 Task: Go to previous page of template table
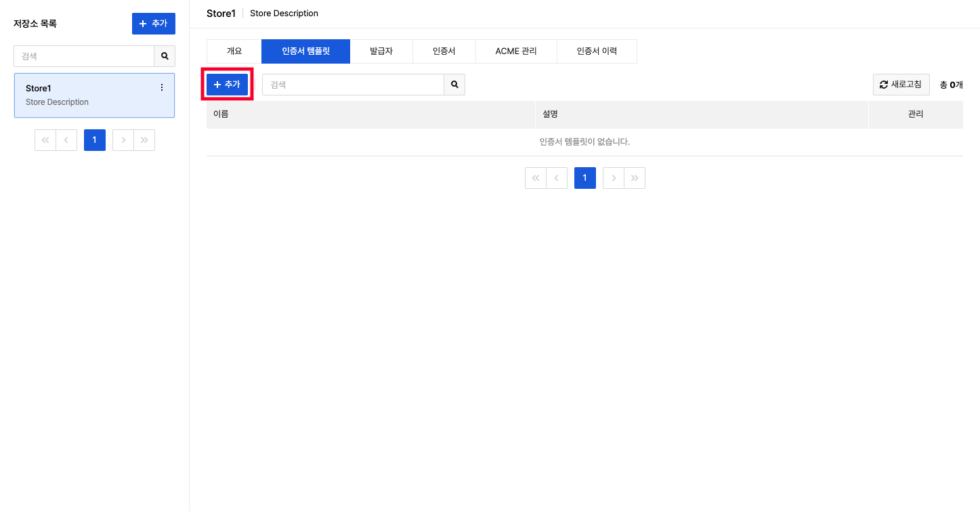coord(557,178)
